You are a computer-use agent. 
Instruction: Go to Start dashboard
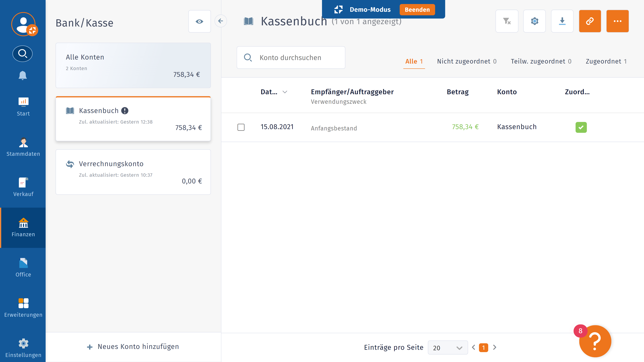point(23,107)
